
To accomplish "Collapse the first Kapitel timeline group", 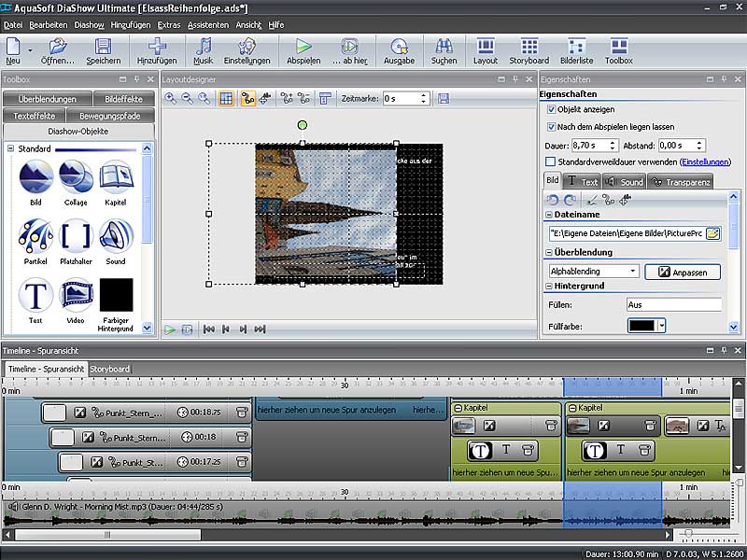I will click(x=458, y=408).
